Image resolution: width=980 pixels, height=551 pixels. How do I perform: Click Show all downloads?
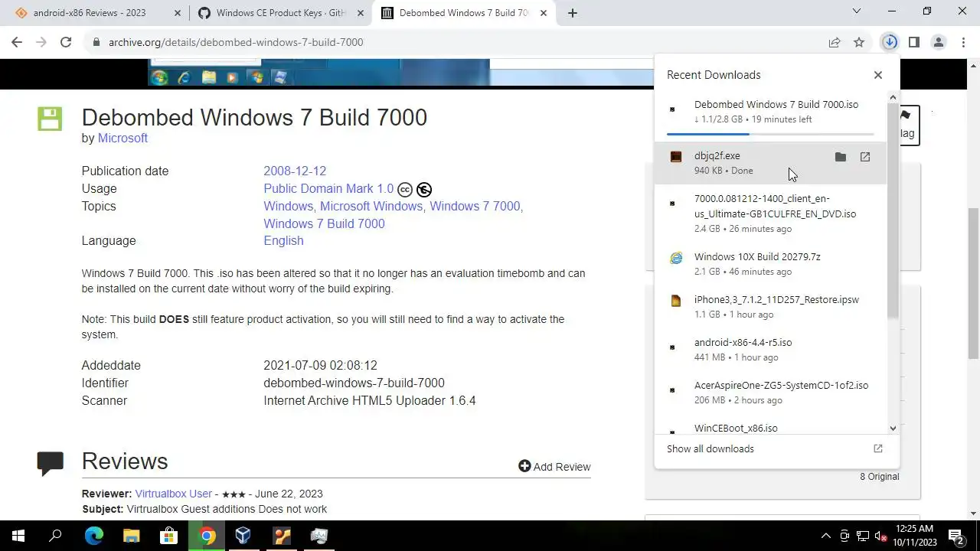click(710, 448)
